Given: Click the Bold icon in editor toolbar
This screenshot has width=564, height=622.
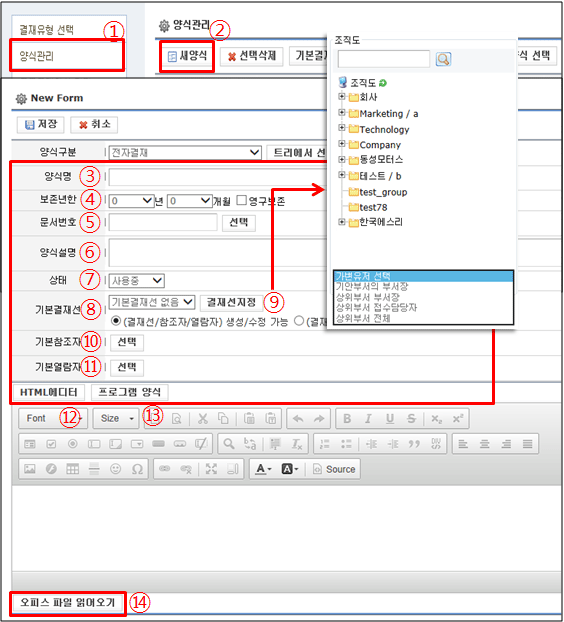Looking at the screenshot, I should click(x=347, y=419).
